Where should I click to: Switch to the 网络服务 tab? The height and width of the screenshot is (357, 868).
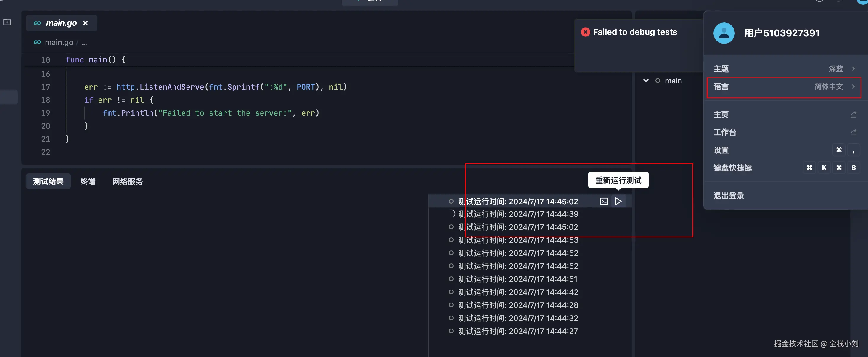pos(127,181)
